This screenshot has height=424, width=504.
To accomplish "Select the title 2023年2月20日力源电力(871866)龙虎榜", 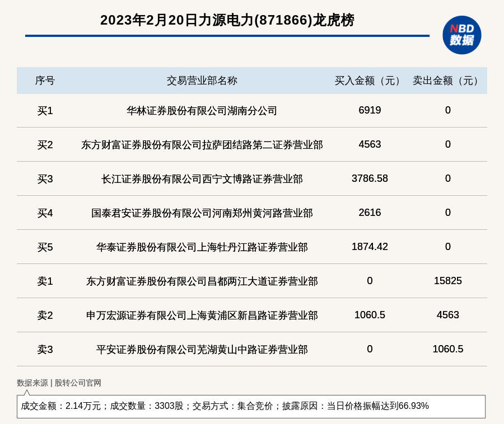I will point(227,20).
